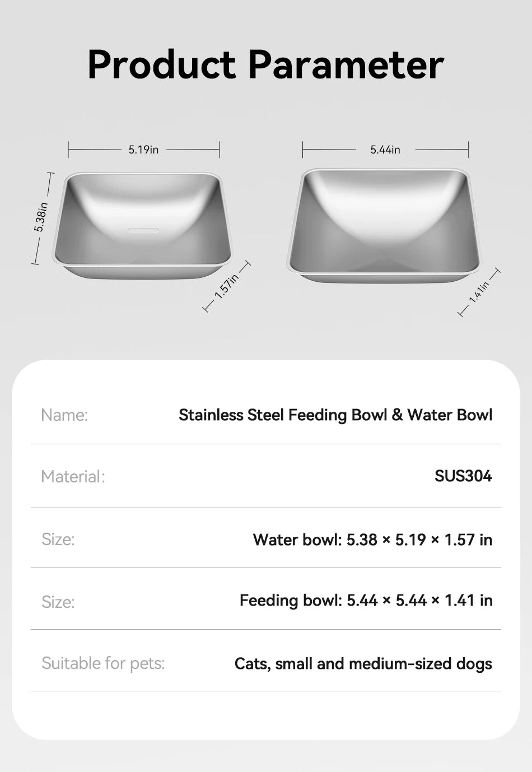Click the Size label beside feeding bowl dimensions
Image resolution: width=532 pixels, height=772 pixels.
[58, 602]
